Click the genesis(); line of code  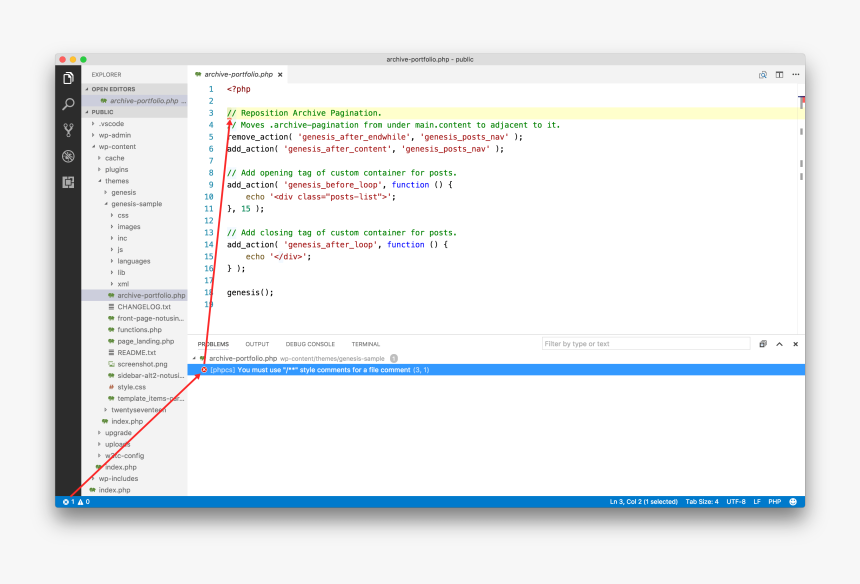250,293
